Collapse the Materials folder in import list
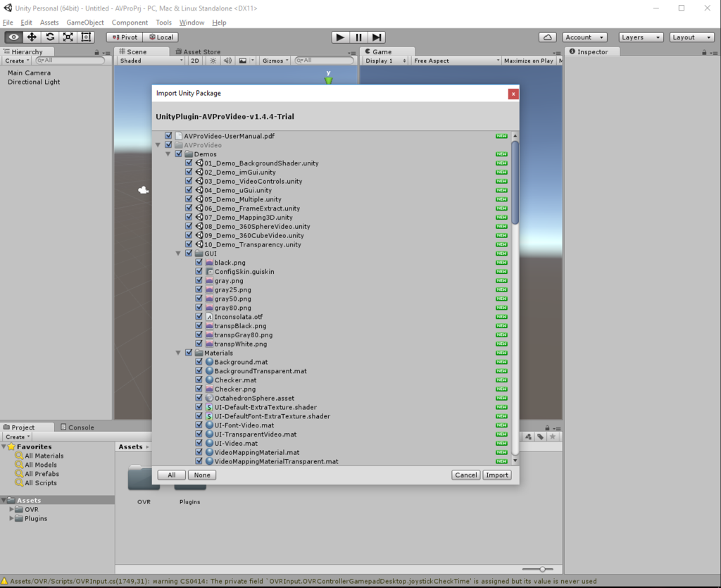Viewport: 721px width, 588px height. (x=178, y=353)
